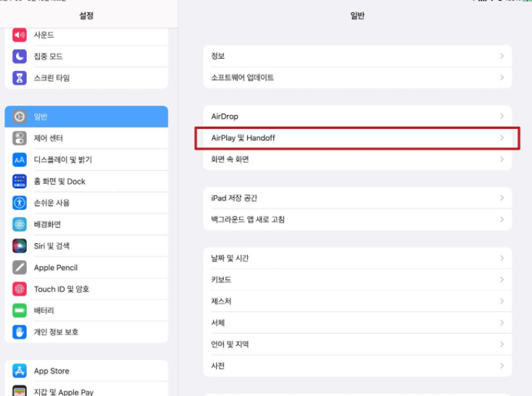Open 소프트웨어 업데이트 row
Image resolution: width=532 pixels, height=396 pixels.
coord(357,77)
